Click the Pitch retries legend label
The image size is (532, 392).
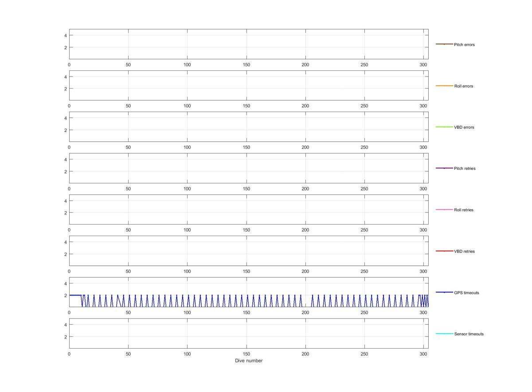(465, 168)
